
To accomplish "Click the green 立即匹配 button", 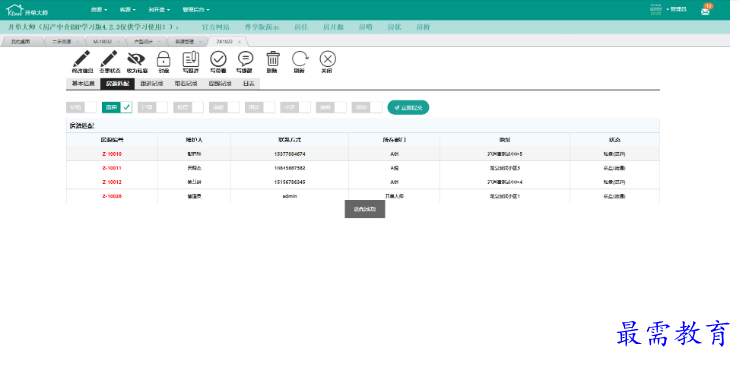I will click(x=408, y=107).
